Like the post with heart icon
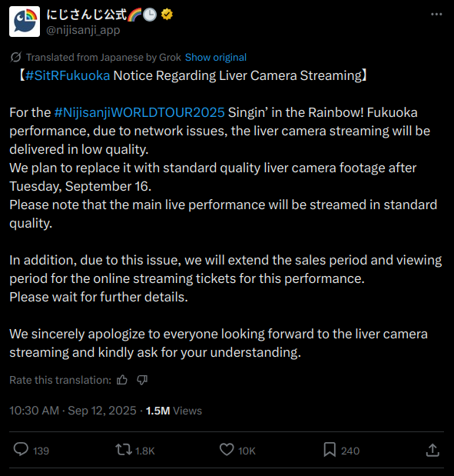Image resolution: width=454 pixels, height=476 pixels. 227,450
